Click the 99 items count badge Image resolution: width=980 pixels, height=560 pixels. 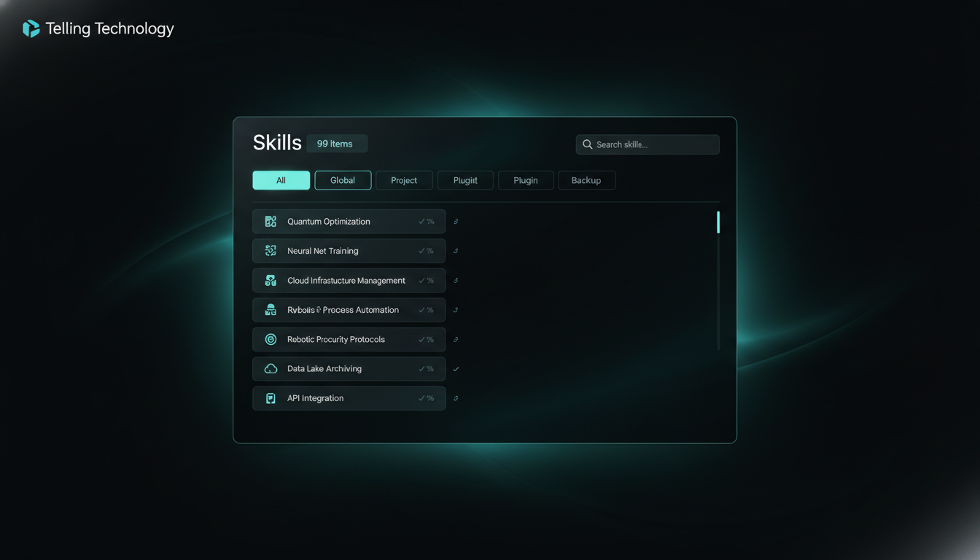[x=336, y=144]
